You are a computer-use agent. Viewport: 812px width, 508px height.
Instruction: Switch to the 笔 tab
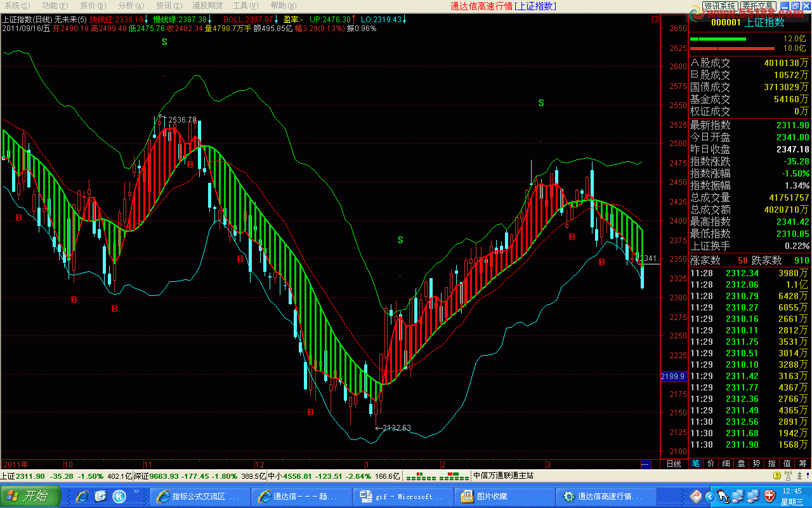pos(695,464)
